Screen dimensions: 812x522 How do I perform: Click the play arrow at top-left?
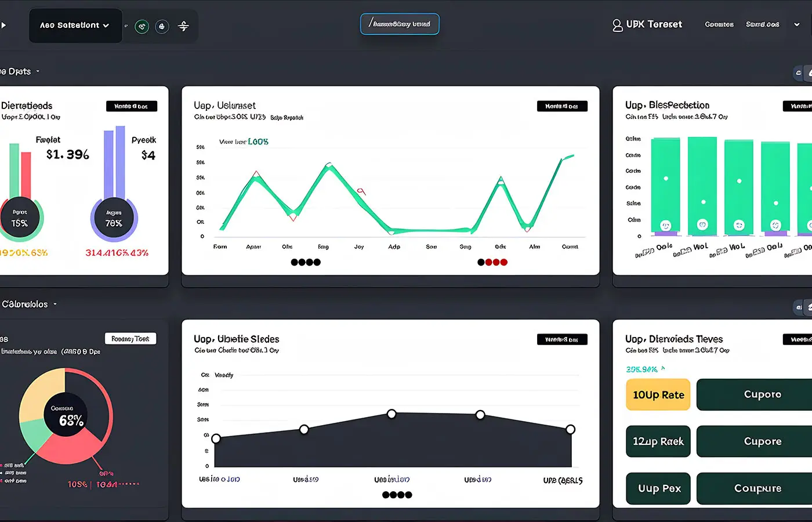coord(3,26)
